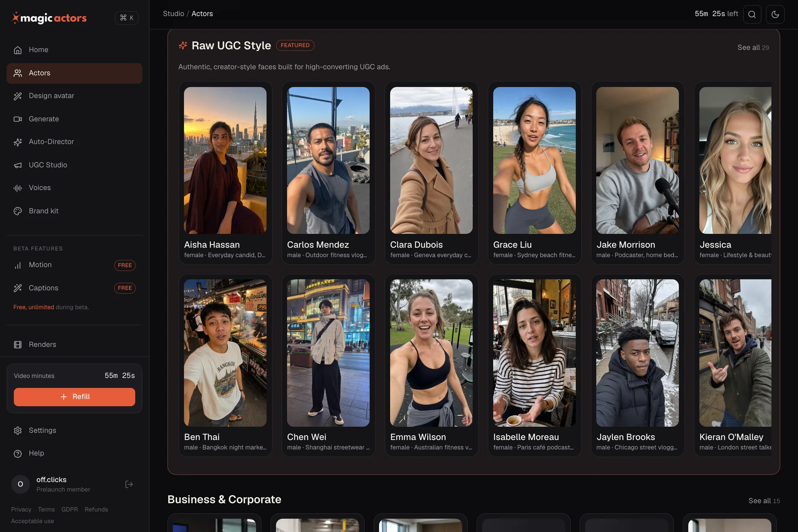This screenshot has height=532, width=798.
Task: Click the Voices waveform icon
Action: tap(18, 188)
